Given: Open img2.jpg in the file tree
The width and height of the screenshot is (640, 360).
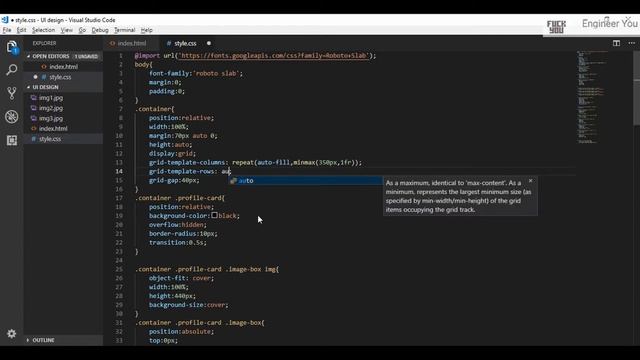Looking at the screenshot, I should pos(51,108).
